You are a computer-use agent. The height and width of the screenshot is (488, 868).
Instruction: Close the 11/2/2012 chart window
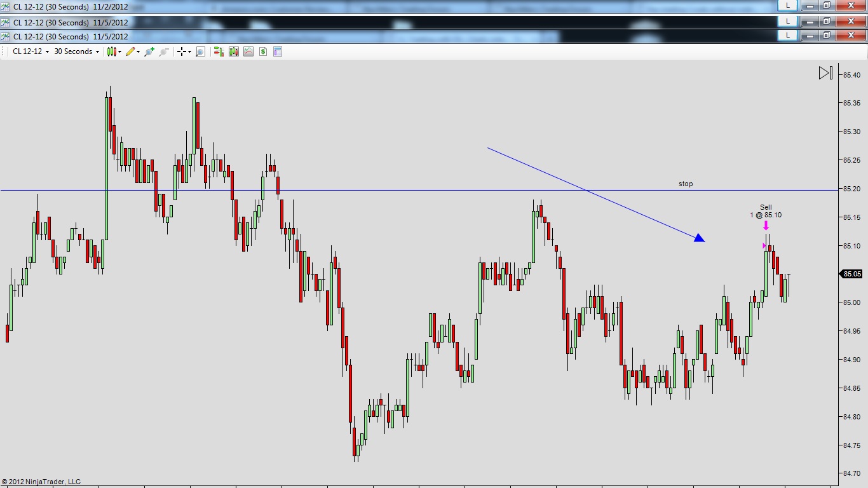(850, 5)
